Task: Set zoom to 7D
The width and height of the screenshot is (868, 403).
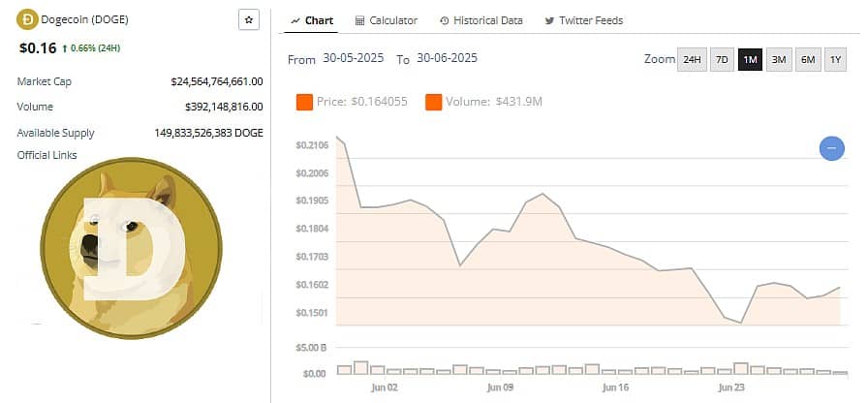Action: (722, 59)
